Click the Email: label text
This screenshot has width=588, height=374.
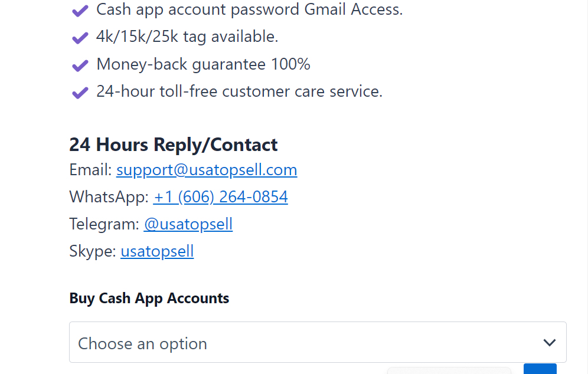pos(90,170)
